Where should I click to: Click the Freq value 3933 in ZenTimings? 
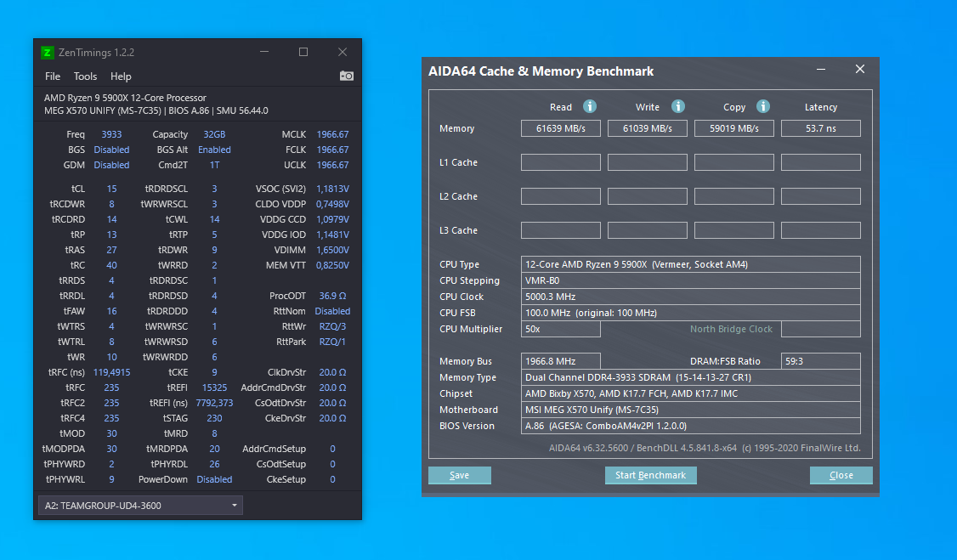111,134
